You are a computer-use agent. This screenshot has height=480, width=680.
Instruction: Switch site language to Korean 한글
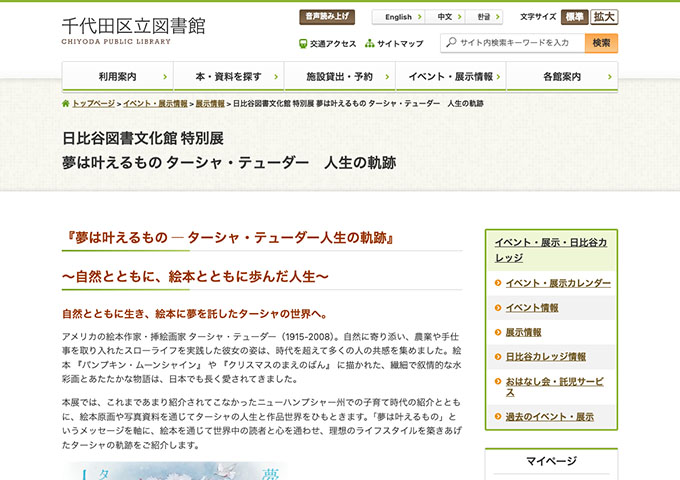point(484,17)
